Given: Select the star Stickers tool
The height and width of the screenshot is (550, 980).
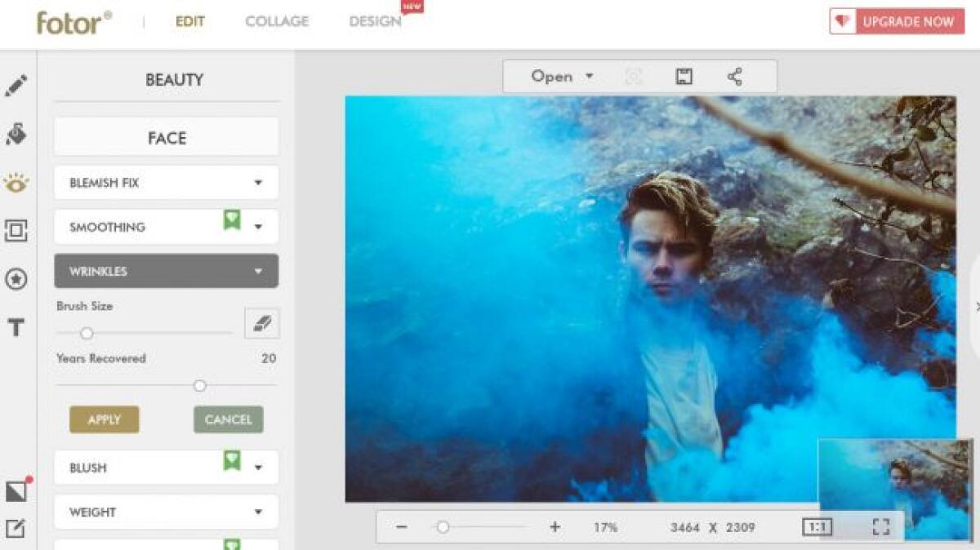Looking at the screenshot, I should [15, 279].
